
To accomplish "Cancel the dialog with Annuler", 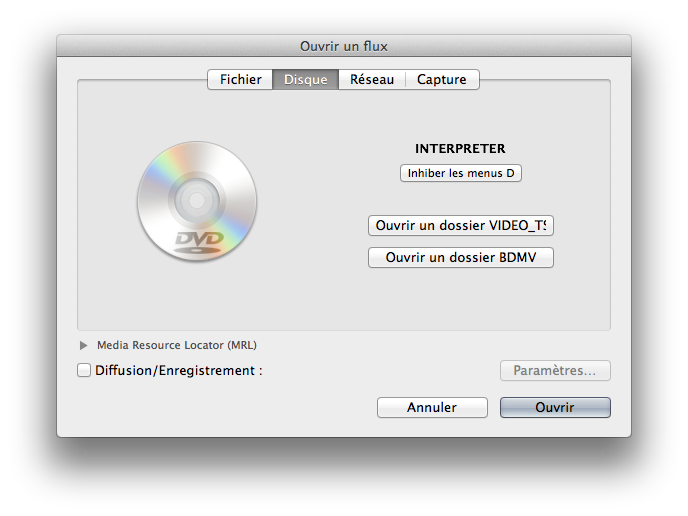I will point(432,407).
